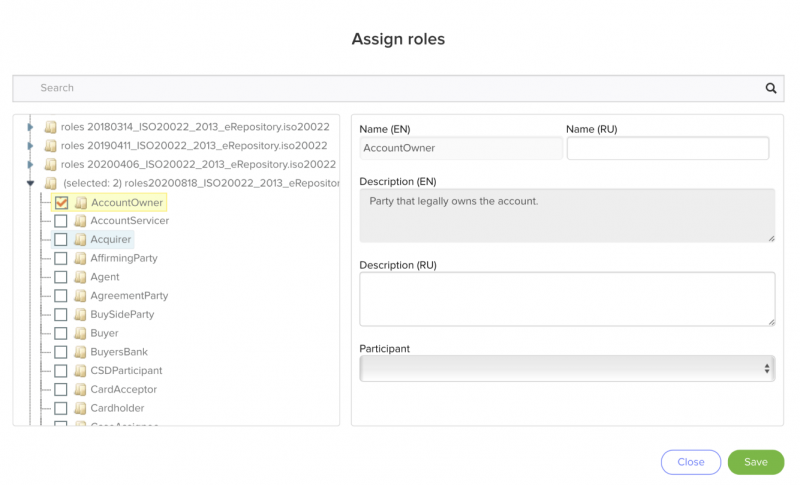Click folder icon of roles 20180314 repository
The image size is (800, 485).
51,127
